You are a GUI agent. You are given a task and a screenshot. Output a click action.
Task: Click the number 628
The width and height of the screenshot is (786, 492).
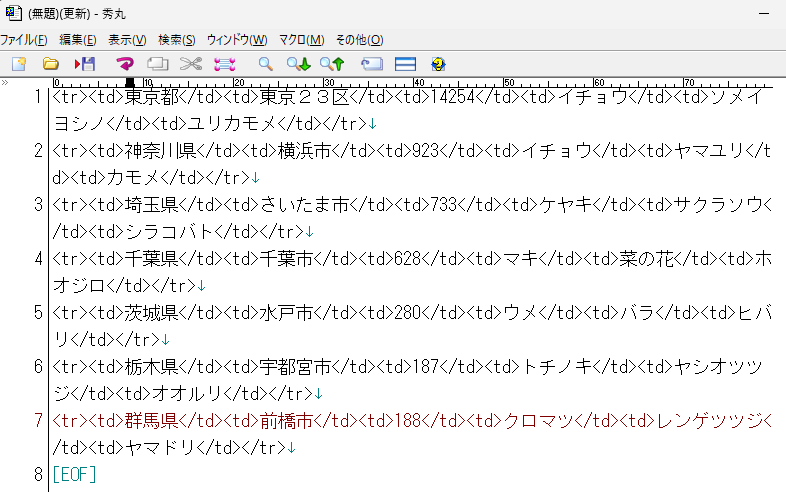(x=407, y=259)
